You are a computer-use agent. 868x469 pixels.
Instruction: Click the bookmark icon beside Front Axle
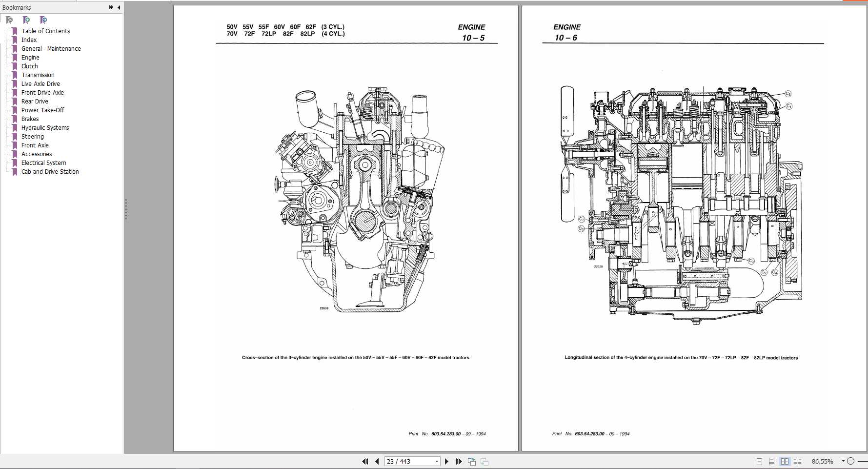[x=15, y=145]
